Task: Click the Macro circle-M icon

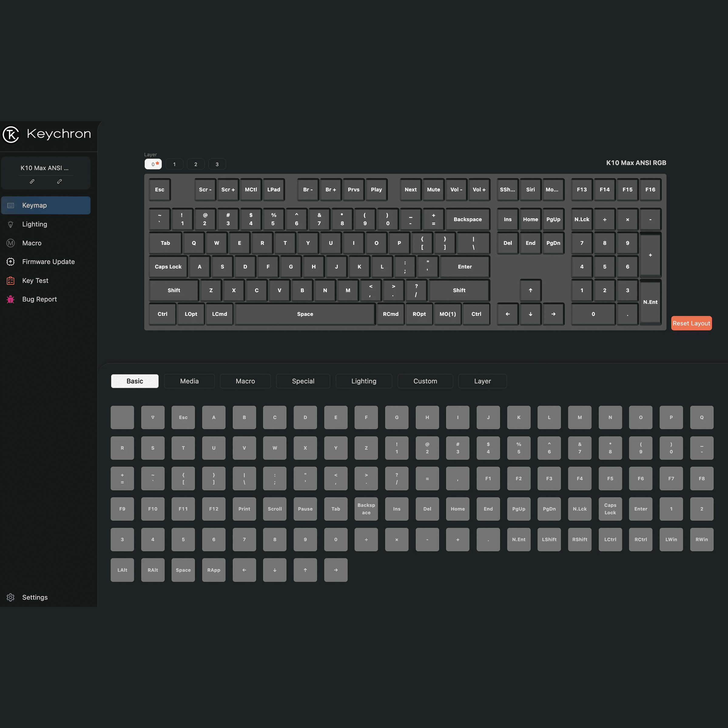Action: 11,243
